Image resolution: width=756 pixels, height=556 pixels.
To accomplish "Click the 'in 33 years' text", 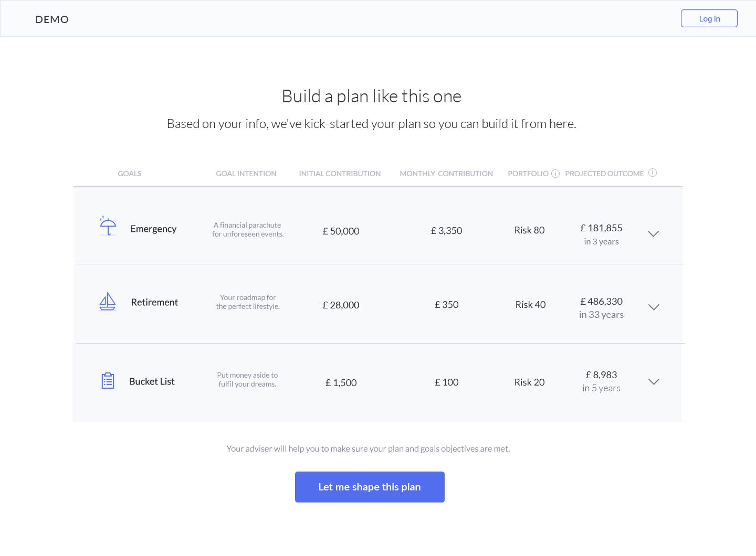I will [601, 315].
